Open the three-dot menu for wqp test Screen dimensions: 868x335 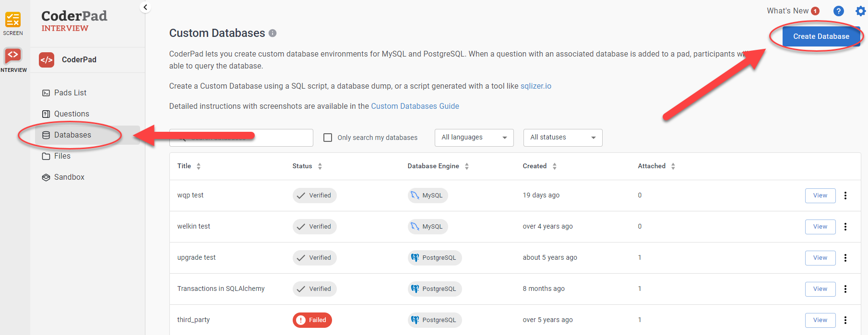click(845, 196)
